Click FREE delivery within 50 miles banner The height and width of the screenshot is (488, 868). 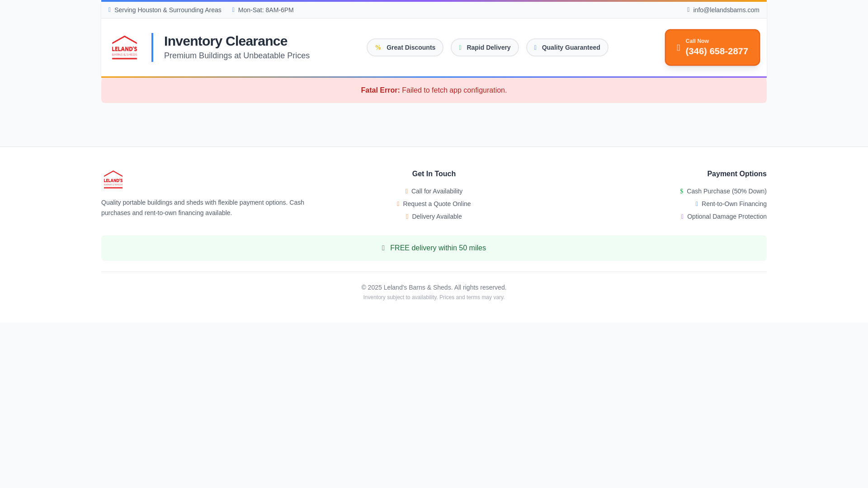[x=434, y=248]
